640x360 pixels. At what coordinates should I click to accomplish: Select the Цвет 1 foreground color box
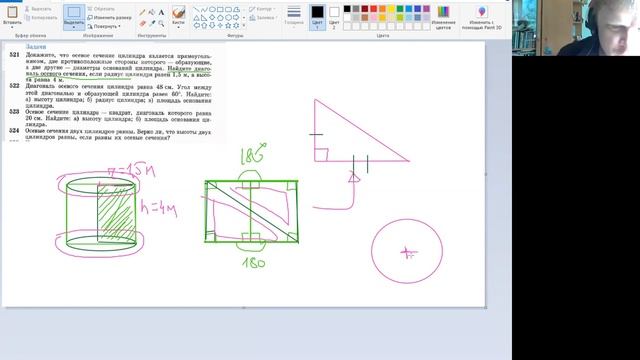coord(317,18)
